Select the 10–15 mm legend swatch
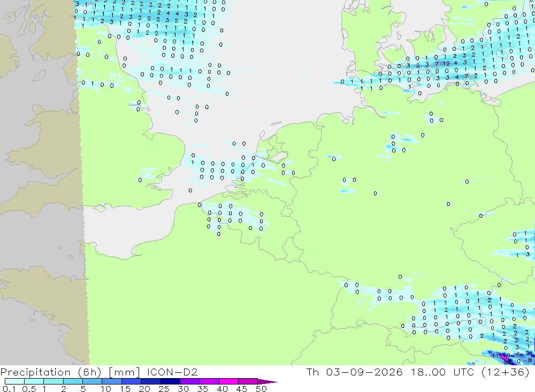This screenshot has width=535, height=392. (112, 381)
